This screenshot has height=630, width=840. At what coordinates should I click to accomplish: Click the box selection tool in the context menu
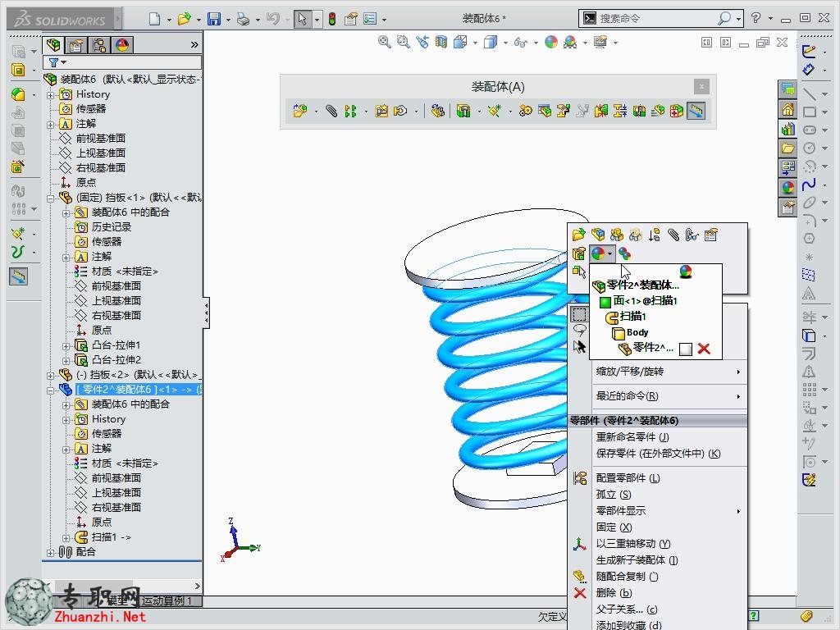coord(579,314)
